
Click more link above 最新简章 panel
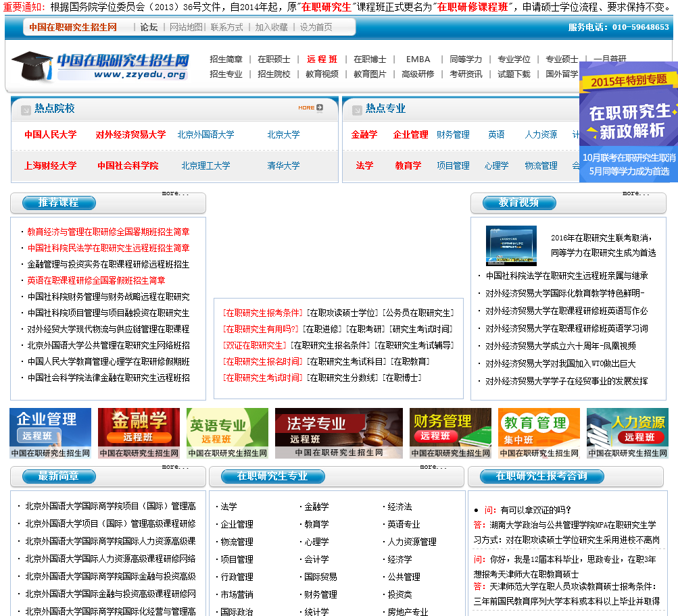pos(176,467)
